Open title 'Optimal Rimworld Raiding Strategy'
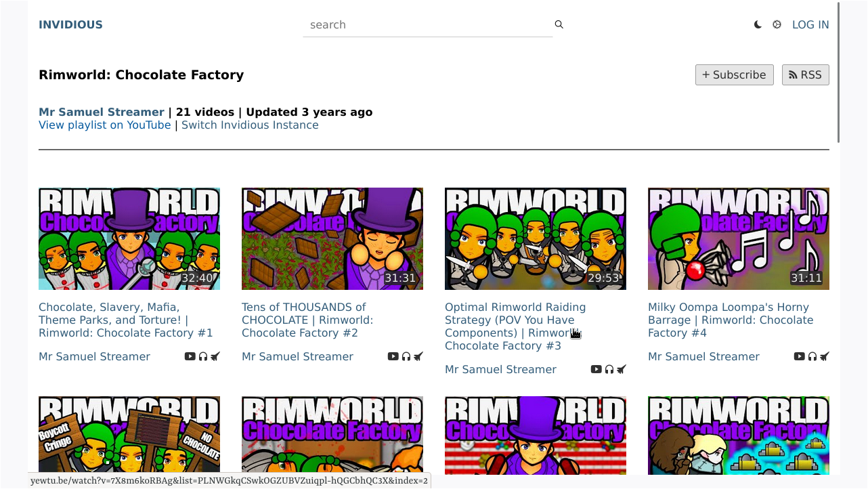 coord(515,326)
